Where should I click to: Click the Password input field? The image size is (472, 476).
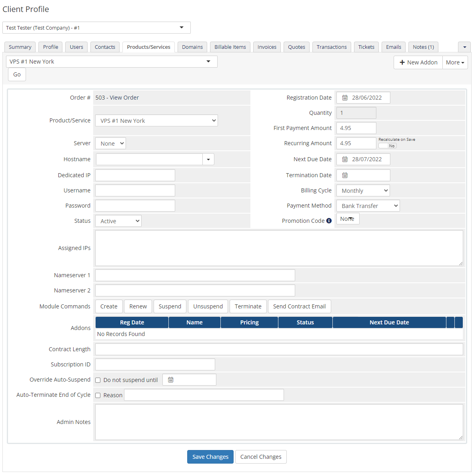(x=135, y=206)
